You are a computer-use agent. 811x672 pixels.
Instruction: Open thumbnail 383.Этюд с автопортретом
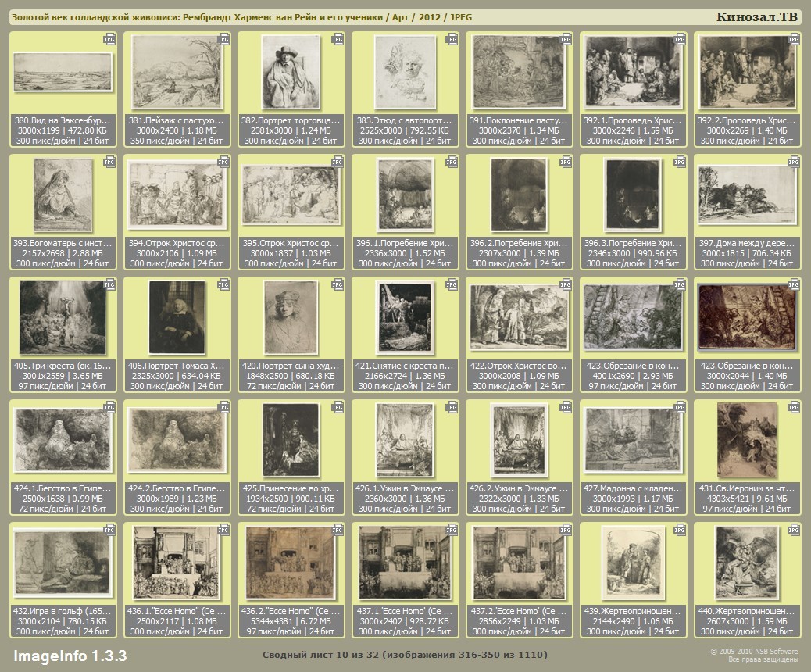405,72
